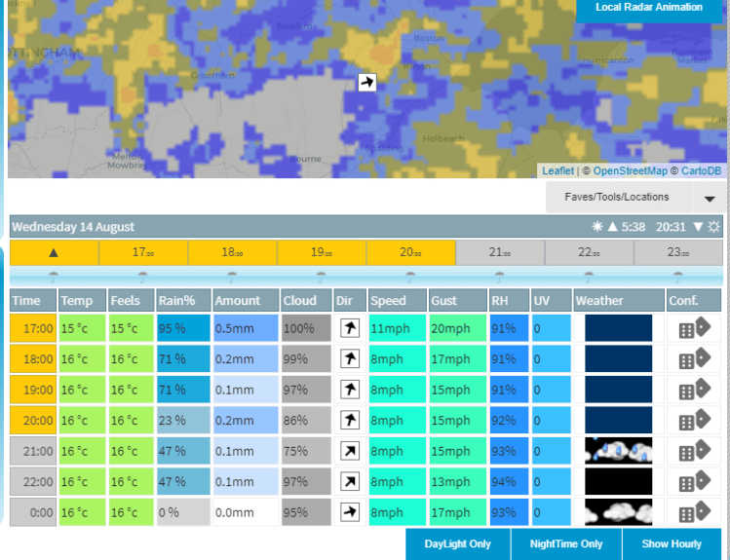
Task: Click the 0:00 row confidence icon
Action: (694, 512)
